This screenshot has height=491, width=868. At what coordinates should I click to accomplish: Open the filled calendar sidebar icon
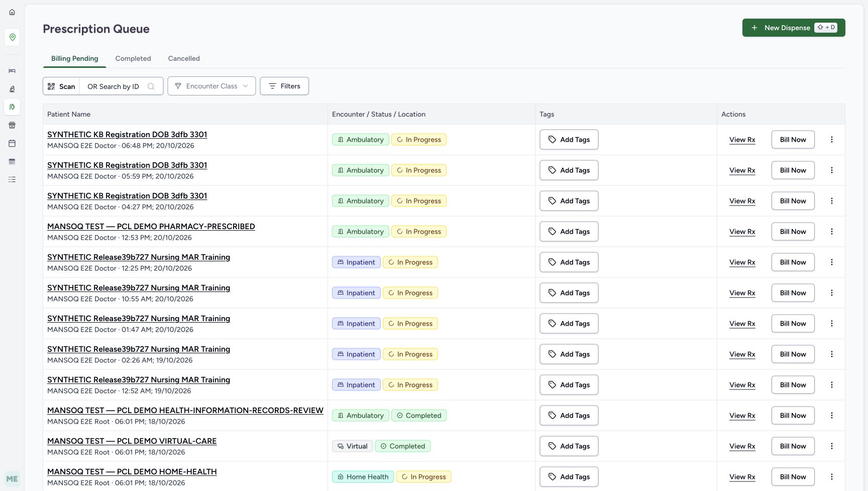coord(12,161)
